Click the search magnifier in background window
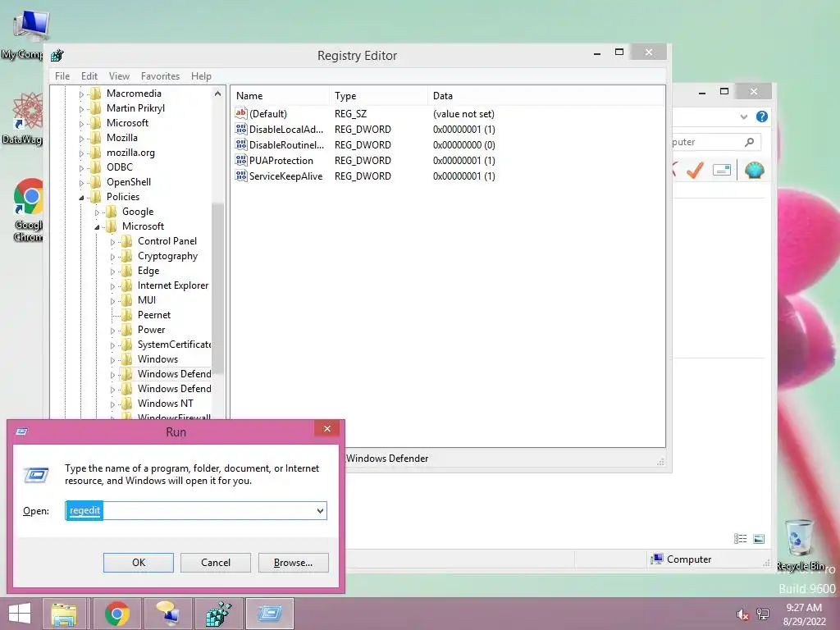The image size is (840, 630). click(750, 142)
